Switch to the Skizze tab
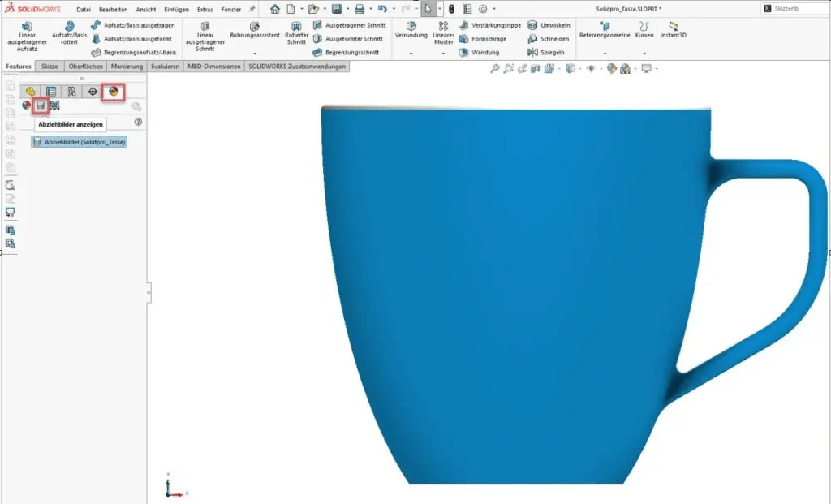 (x=50, y=67)
